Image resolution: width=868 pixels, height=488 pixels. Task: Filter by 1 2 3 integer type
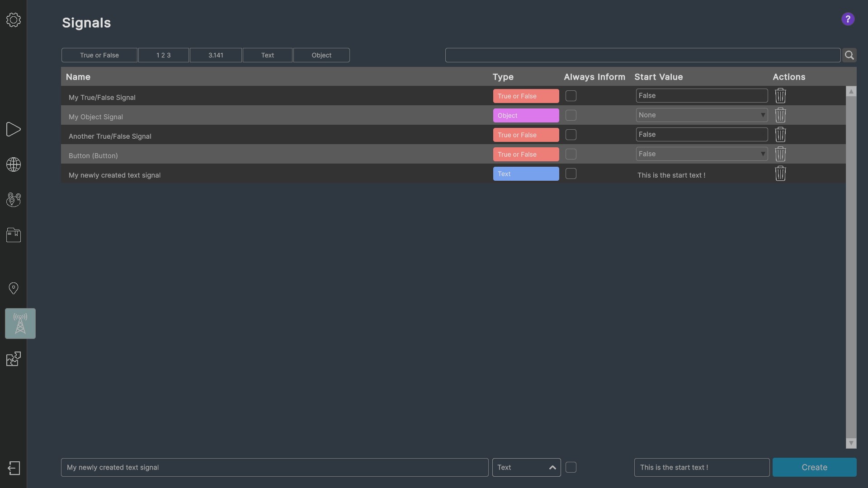click(164, 55)
